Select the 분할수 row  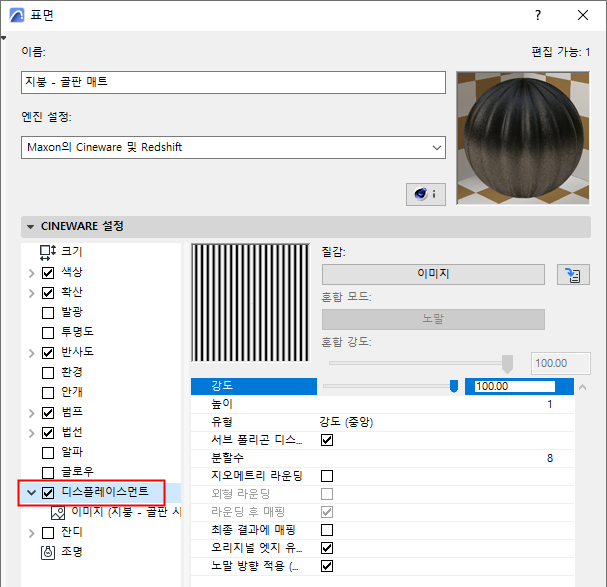pyautogui.click(x=382, y=458)
